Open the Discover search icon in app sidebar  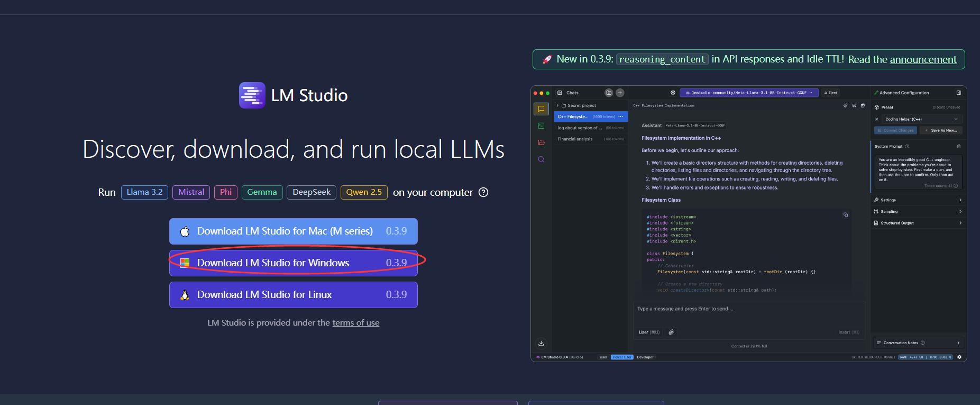click(541, 159)
